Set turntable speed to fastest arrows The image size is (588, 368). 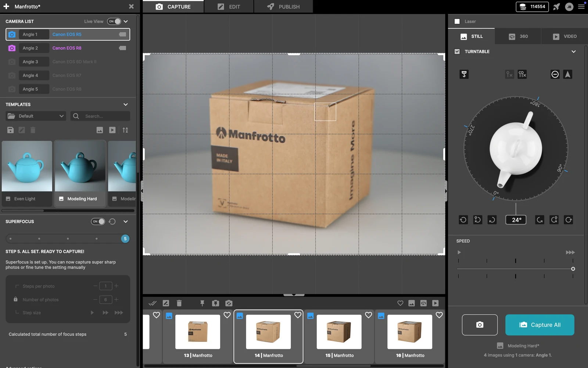[570, 252]
